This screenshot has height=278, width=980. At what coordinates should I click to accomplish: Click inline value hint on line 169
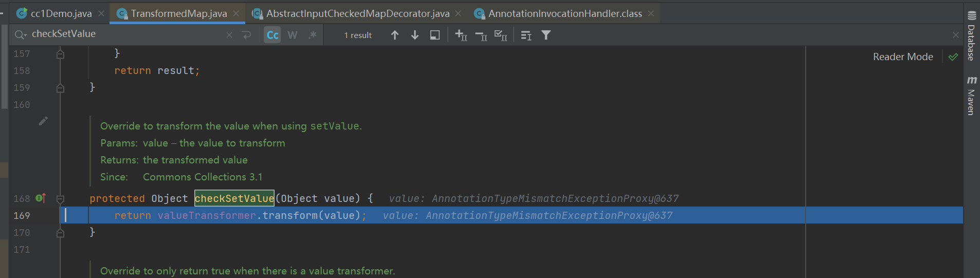point(528,215)
